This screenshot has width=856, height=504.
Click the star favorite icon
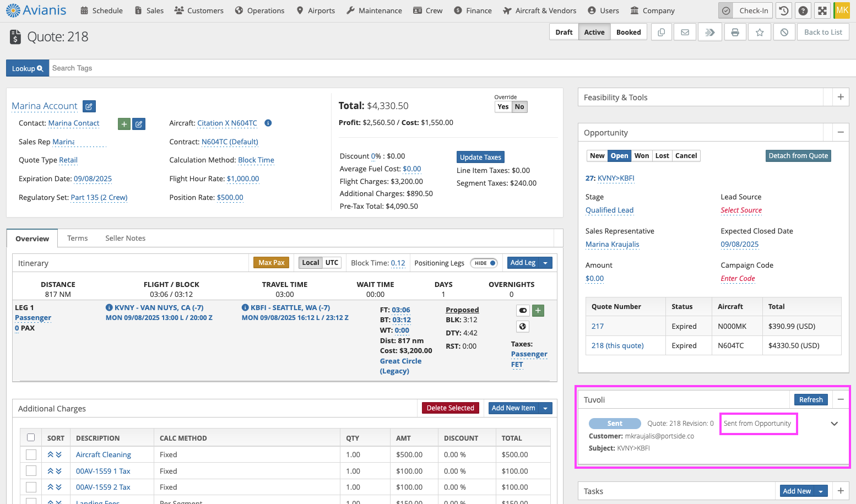[x=760, y=32]
